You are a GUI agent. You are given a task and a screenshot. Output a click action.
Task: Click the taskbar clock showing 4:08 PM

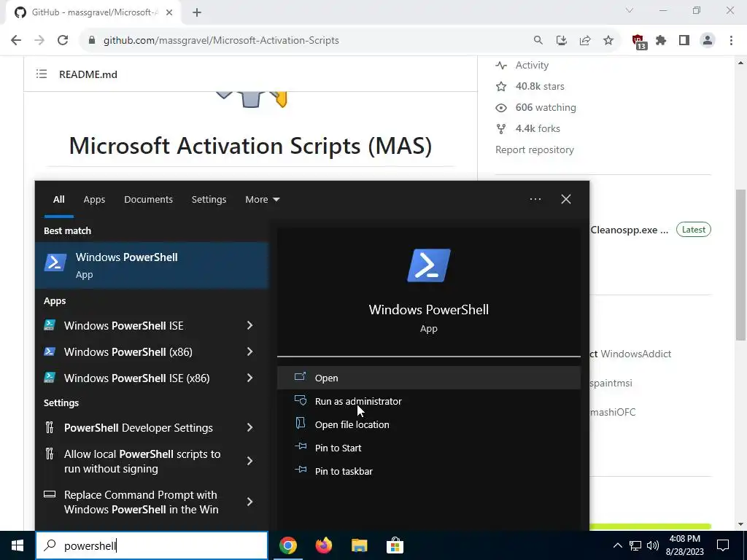pyautogui.click(x=684, y=545)
